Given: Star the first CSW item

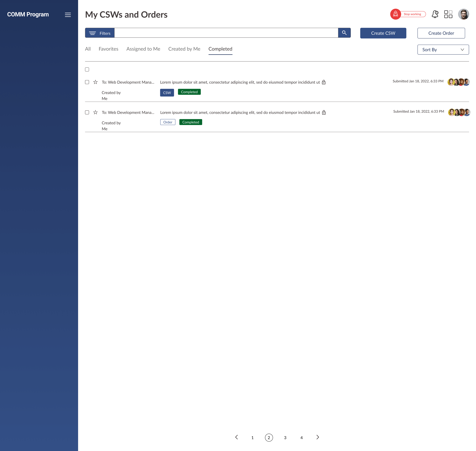Looking at the screenshot, I should pos(95,82).
